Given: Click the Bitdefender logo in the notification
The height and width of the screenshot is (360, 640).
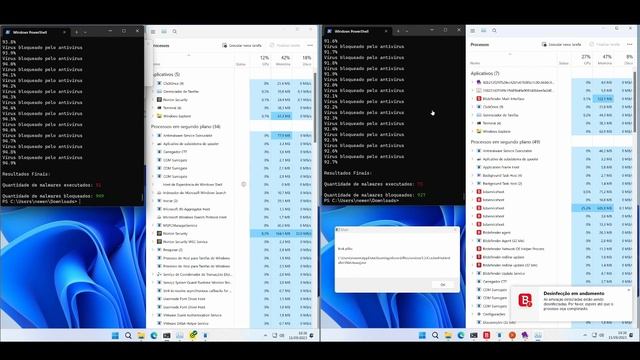Looking at the screenshot, I should click(525, 300).
